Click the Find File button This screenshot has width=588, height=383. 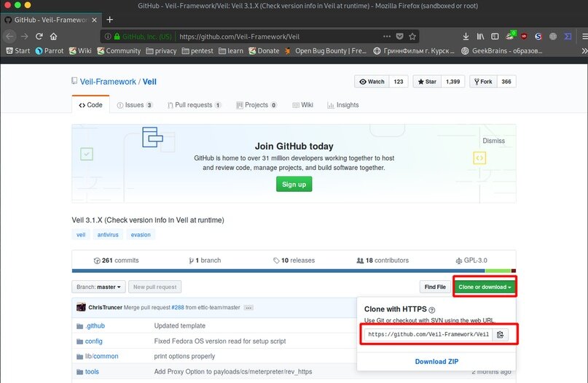coord(435,287)
